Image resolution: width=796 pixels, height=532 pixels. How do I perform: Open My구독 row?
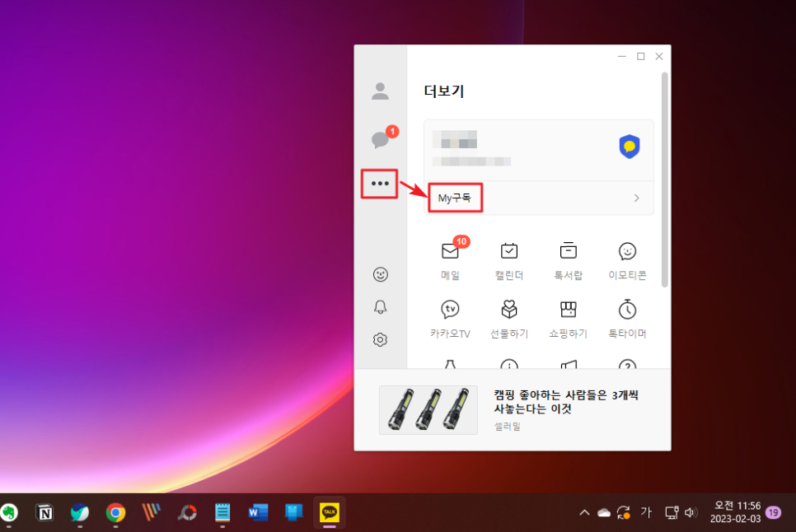539,198
